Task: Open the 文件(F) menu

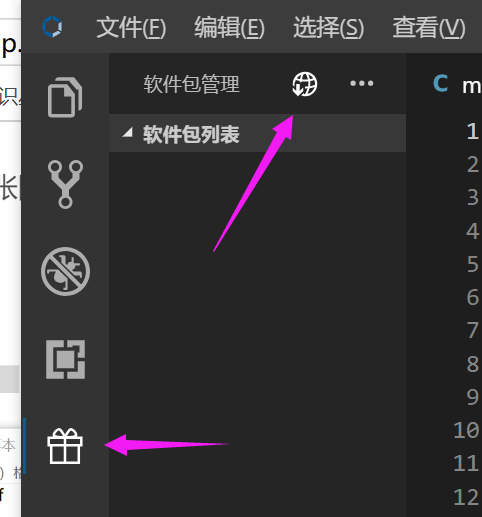Action: tap(131, 27)
